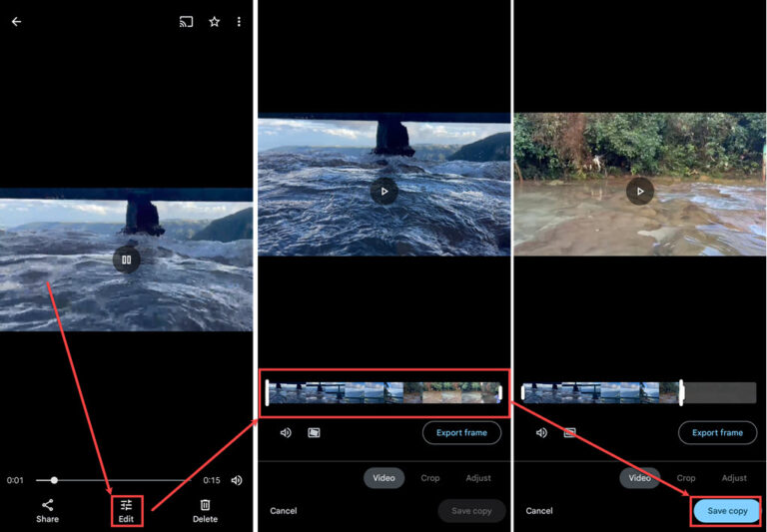Image resolution: width=767 pixels, height=532 pixels.
Task: Tap the Cast icon in the first screen
Action: pyautogui.click(x=186, y=22)
